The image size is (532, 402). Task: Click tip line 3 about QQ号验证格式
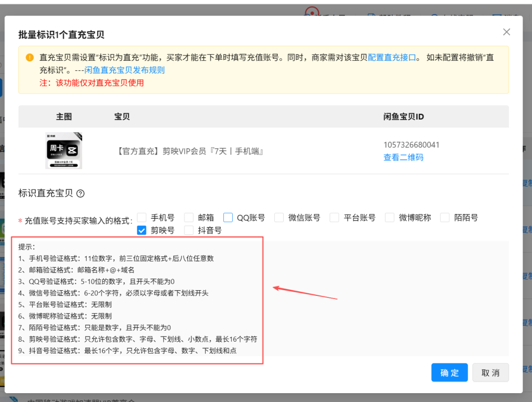tap(96, 281)
